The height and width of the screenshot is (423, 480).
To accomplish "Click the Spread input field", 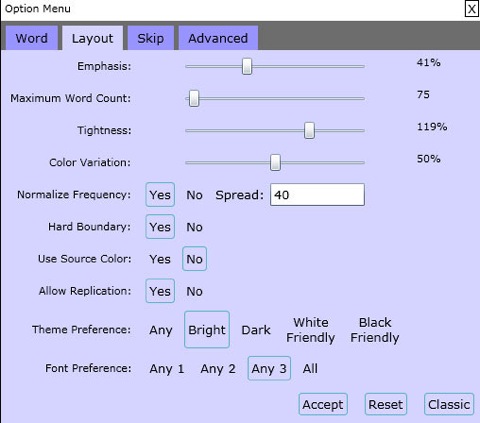I will pos(317,194).
